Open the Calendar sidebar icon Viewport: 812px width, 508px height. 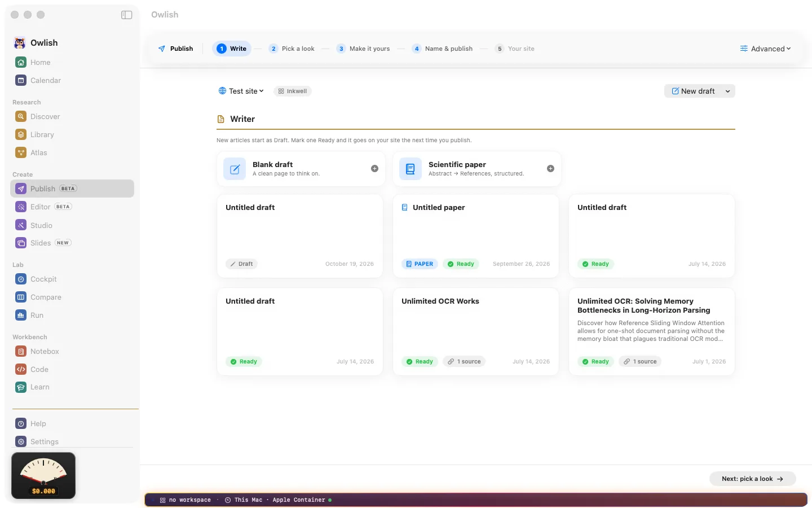pyautogui.click(x=21, y=80)
